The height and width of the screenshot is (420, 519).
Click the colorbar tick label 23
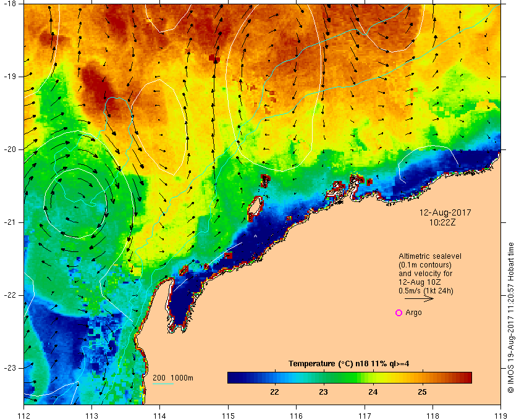(x=323, y=392)
